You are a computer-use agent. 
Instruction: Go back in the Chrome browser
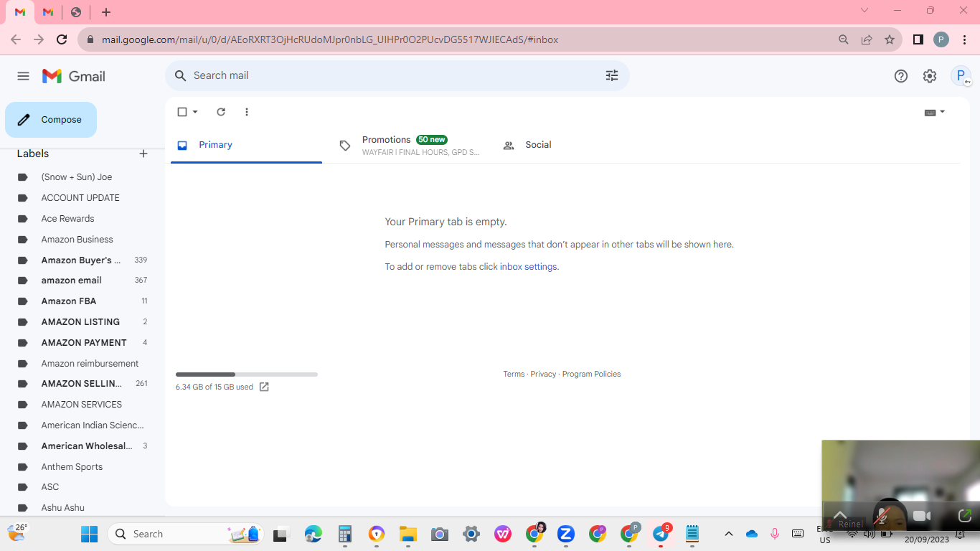[x=16, y=39]
